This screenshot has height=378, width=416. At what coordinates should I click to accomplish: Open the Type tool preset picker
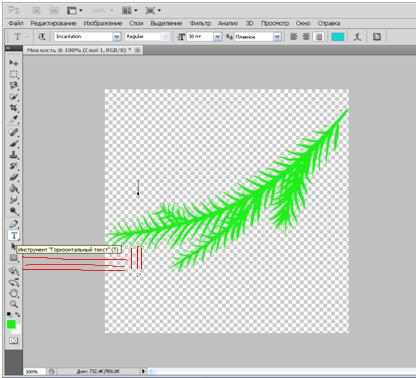(20, 37)
